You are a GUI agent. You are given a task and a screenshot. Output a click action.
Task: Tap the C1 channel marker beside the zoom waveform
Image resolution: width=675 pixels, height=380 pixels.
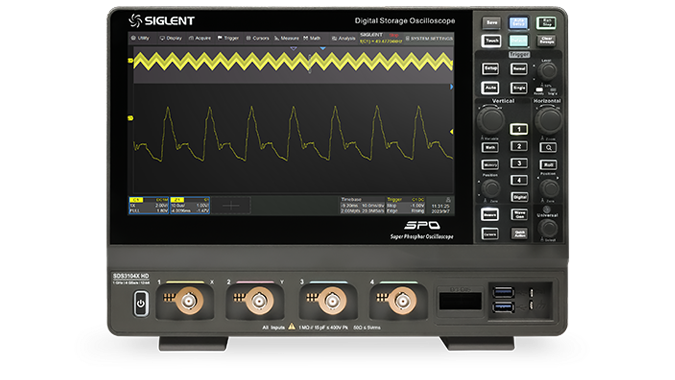click(130, 118)
